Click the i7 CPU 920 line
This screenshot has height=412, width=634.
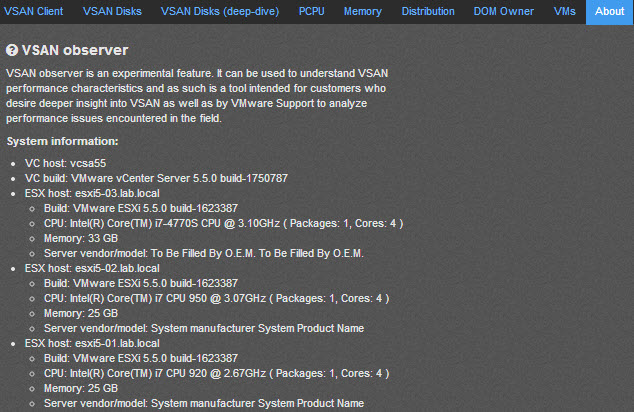[x=217, y=373]
